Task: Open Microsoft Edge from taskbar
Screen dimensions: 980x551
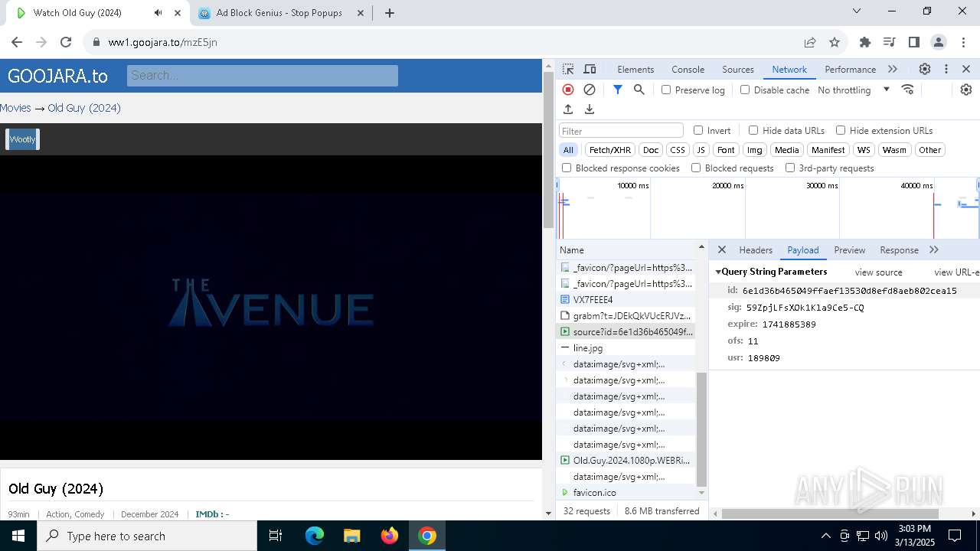Action: click(315, 536)
